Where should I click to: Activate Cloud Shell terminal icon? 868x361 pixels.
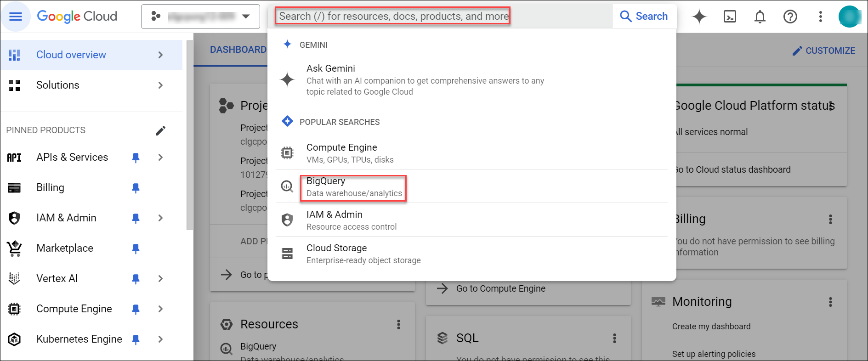tap(730, 17)
